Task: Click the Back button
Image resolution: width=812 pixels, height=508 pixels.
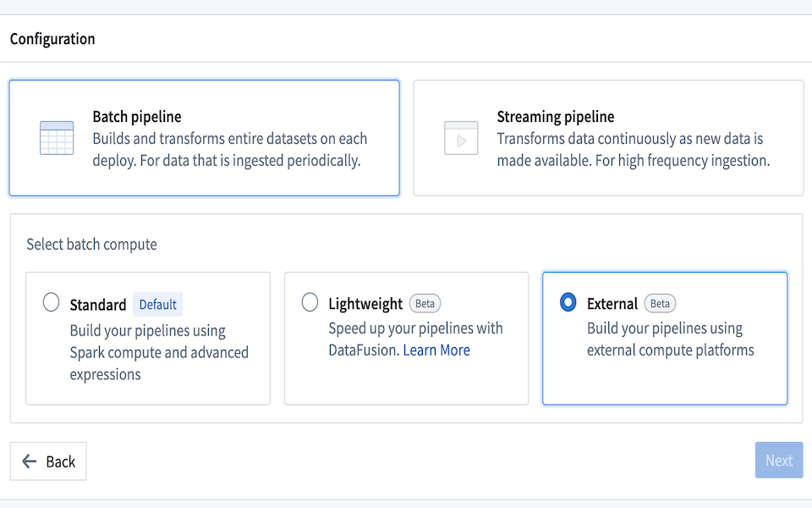Action: 48,461
